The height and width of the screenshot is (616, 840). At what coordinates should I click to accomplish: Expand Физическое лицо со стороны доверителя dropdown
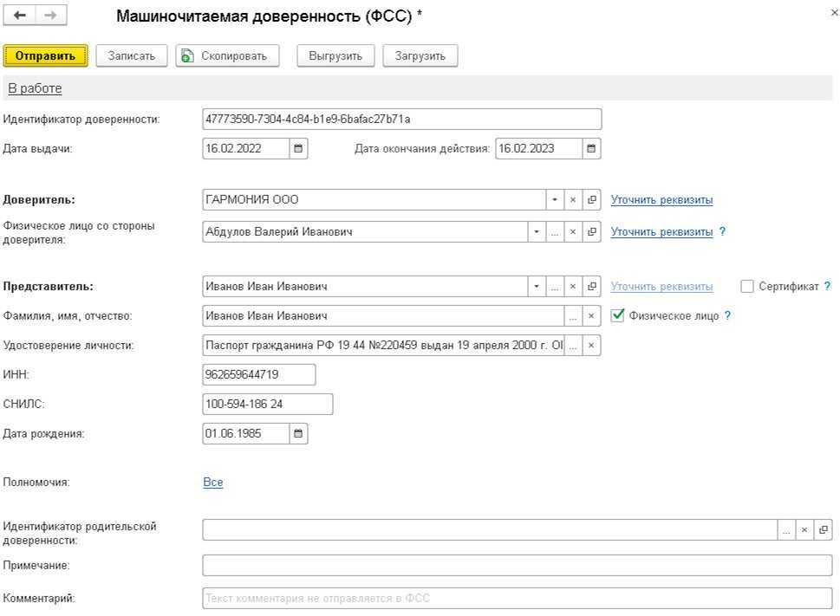[x=537, y=232]
